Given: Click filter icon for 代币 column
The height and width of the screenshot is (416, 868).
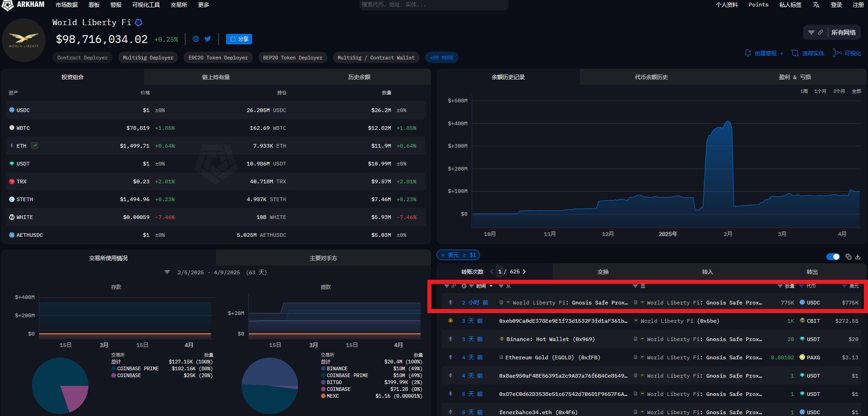Looking at the screenshot, I should pos(801,286).
